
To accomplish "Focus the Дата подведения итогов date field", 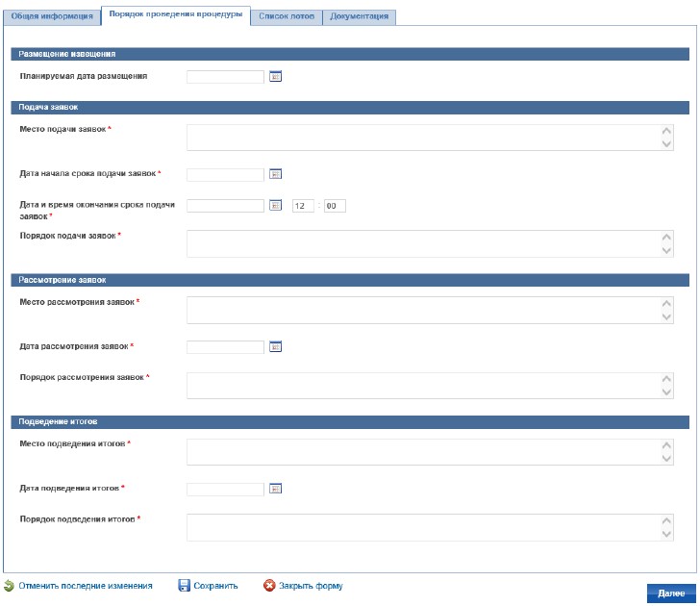I will pyautogui.click(x=225, y=489).
